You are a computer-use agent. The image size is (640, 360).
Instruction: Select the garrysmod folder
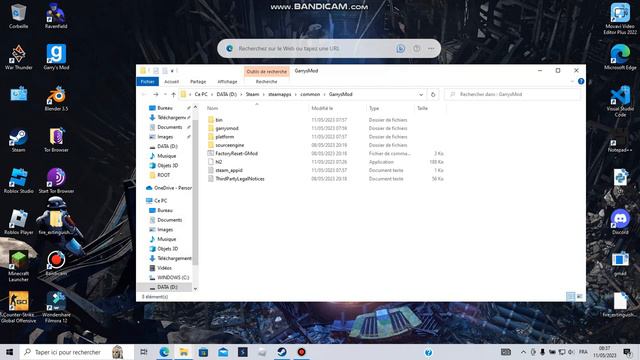[227, 128]
